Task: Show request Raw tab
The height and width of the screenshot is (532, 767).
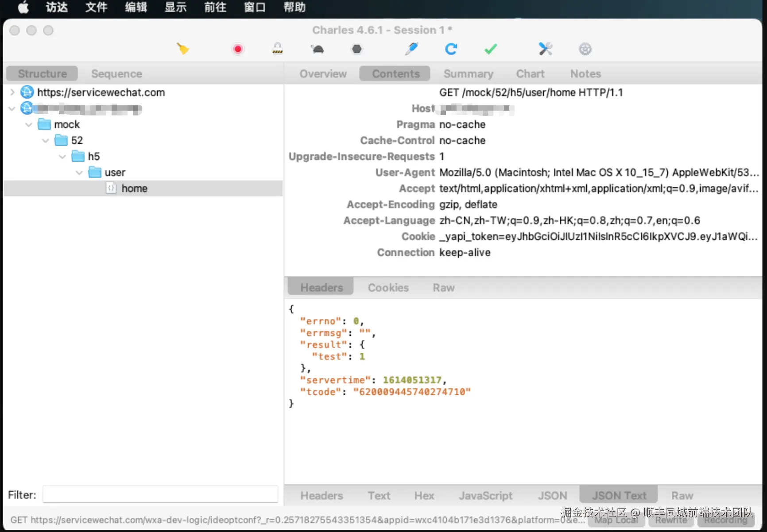Action: (443, 287)
